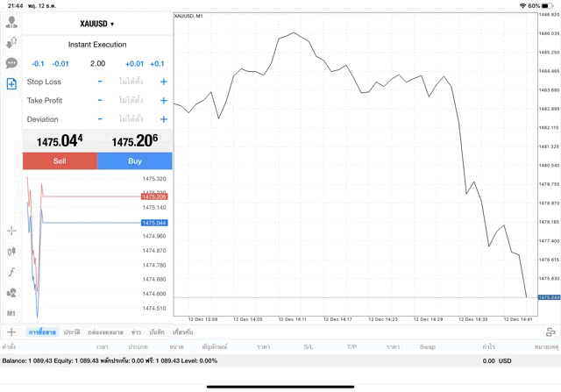Select the new order document icon

[11, 84]
